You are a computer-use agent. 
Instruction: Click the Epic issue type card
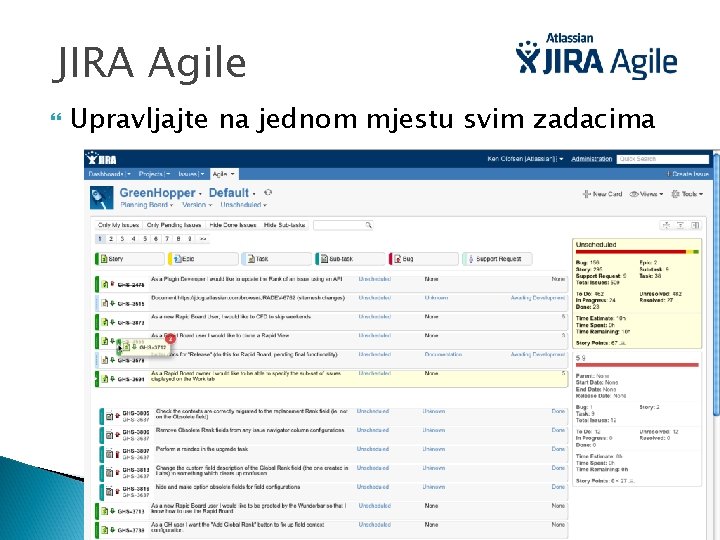click(203, 259)
